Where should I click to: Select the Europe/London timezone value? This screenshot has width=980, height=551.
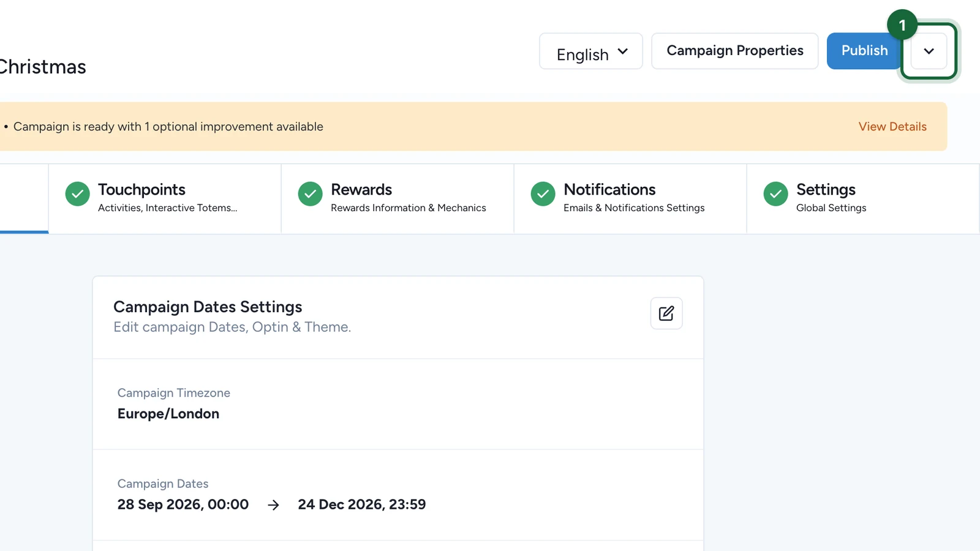point(168,414)
